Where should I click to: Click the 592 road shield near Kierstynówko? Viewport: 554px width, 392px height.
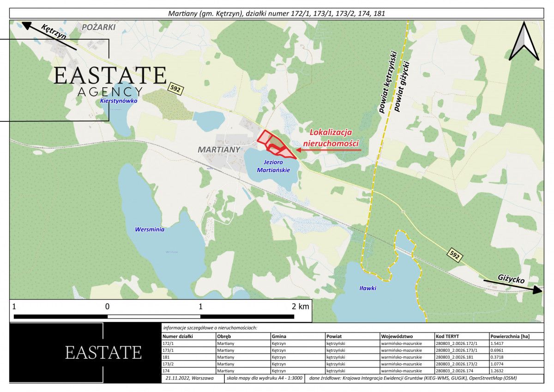pos(175,90)
